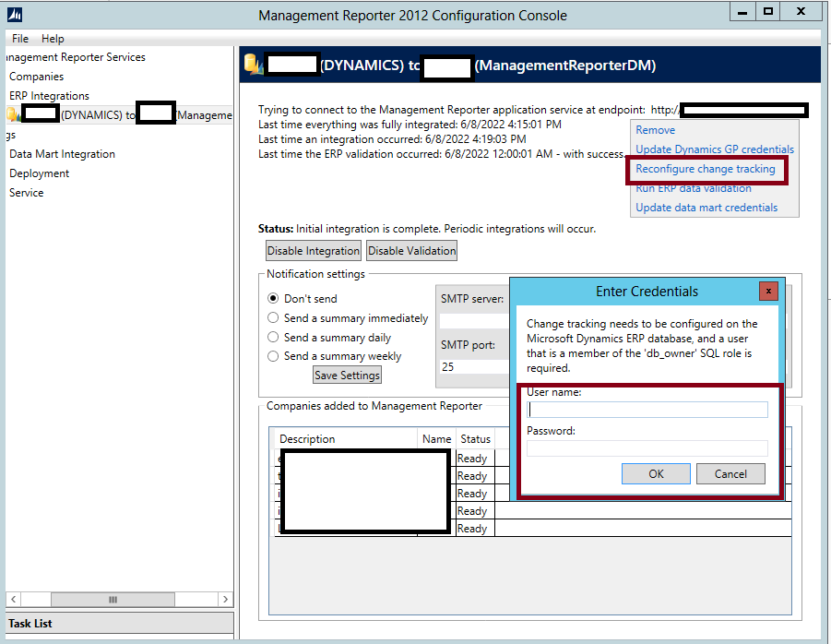Select Data Mart Integration tree node
The height and width of the screenshot is (644, 831).
[62, 154]
